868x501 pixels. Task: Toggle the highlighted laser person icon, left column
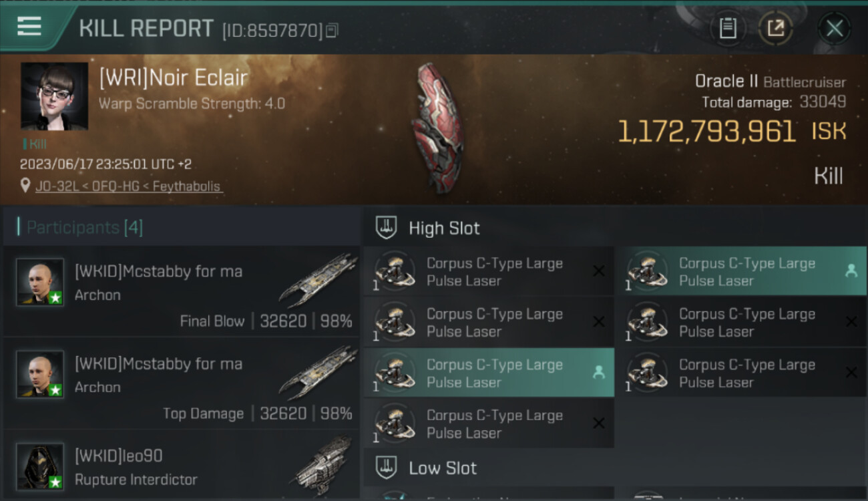click(x=598, y=373)
